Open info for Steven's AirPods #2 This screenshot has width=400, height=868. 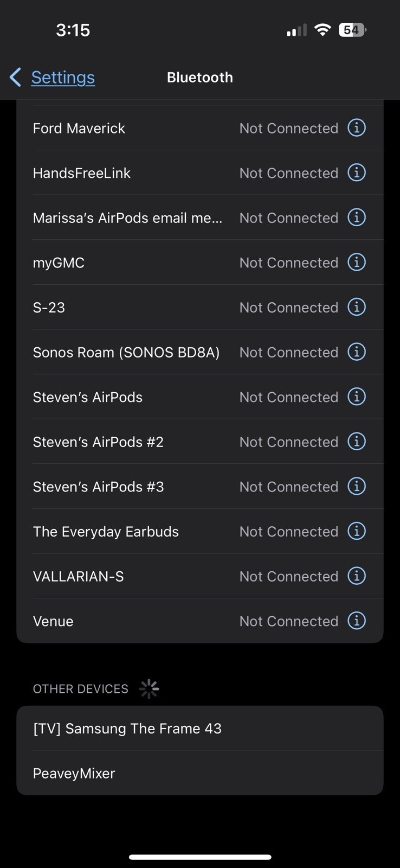(356, 442)
